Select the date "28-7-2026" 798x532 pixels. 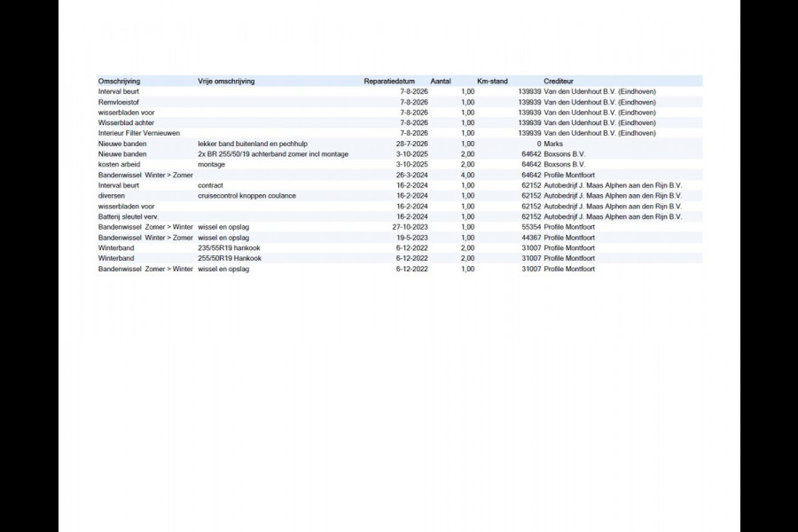(x=411, y=144)
